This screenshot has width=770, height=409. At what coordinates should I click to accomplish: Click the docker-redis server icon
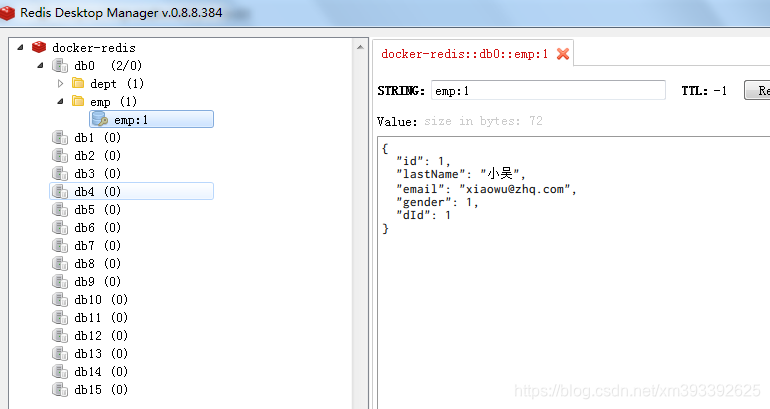[x=39, y=47]
